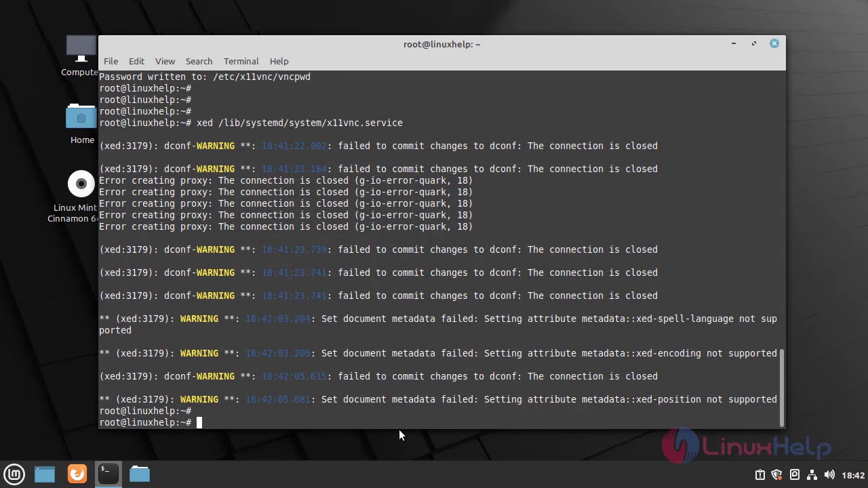Minimize the root@linuxhelp terminal window

click(734, 43)
